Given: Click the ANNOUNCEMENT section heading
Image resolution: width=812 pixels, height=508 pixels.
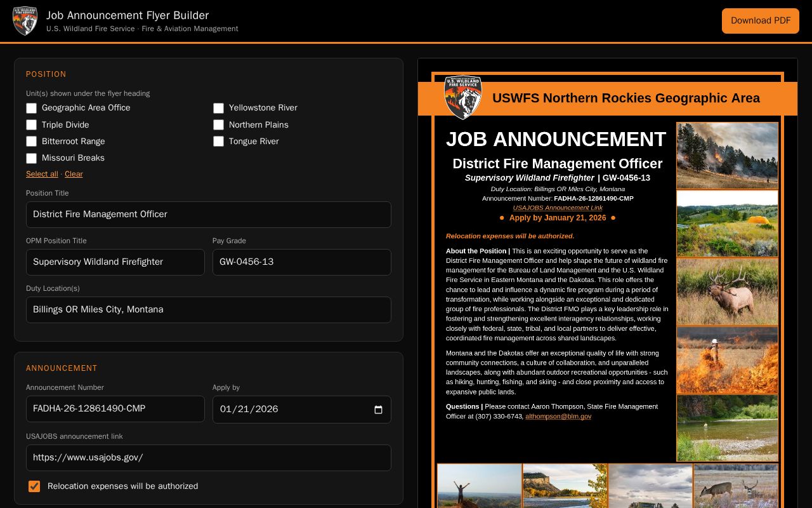Looking at the screenshot, I should pos(62,368).
